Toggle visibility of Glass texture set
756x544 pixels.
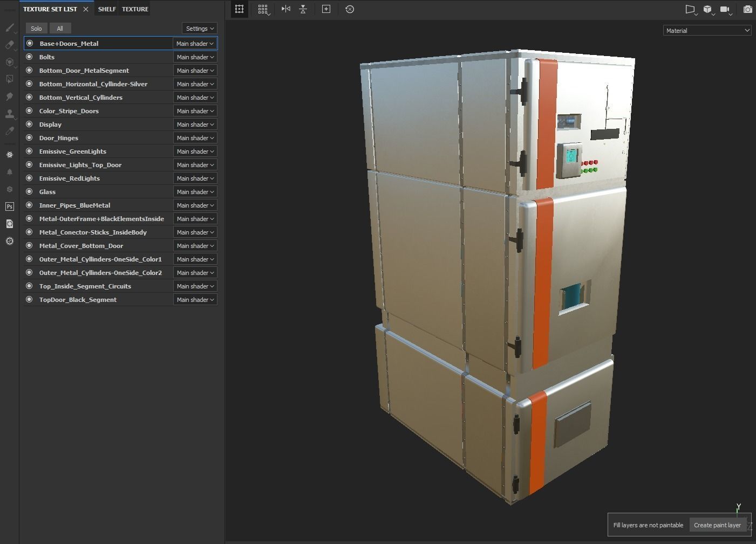[x=30, y=192]
